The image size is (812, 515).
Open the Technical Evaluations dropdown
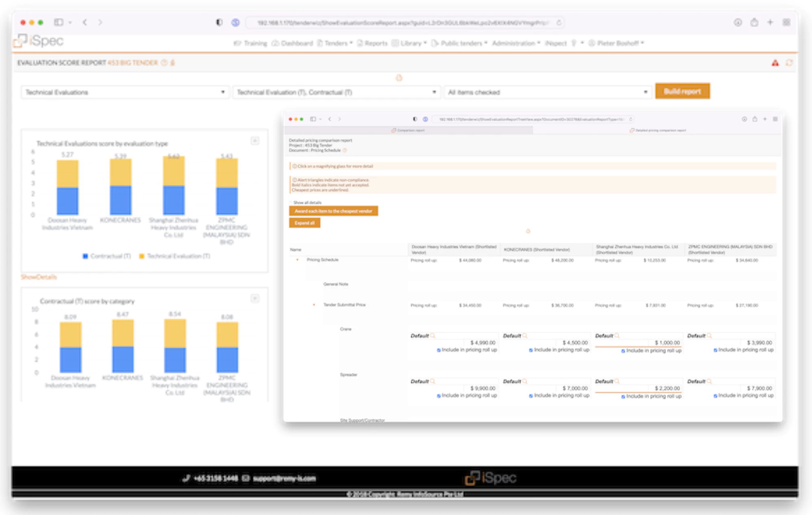point(125,92)
